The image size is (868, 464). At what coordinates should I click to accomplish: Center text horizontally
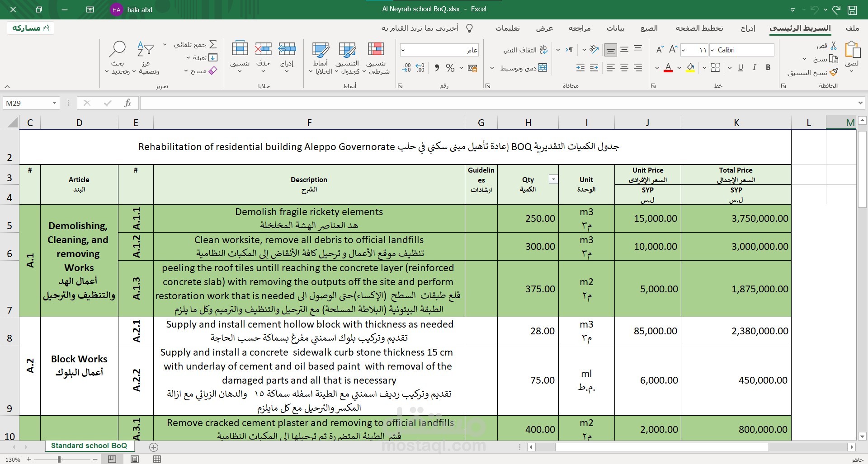pyautogui.click(x=624, y=68)
